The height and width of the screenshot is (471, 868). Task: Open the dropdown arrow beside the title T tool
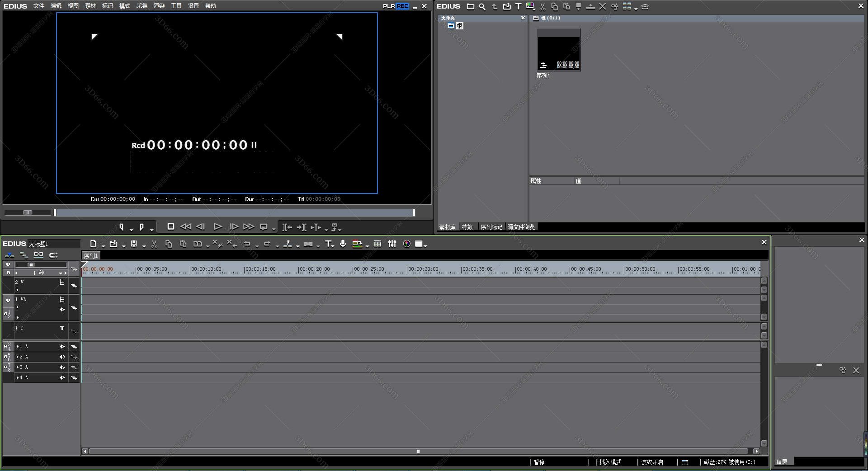pos(333,245)
